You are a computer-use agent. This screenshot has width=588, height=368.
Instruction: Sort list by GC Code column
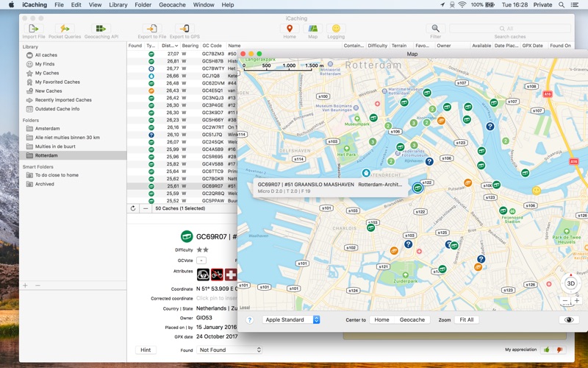pyautogui.click(x=212, y=46)
